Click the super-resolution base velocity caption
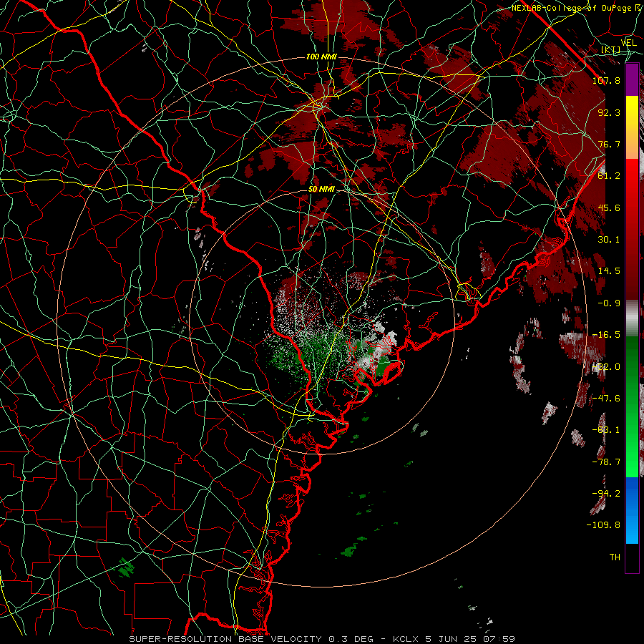644x644 pixels. 322,639
